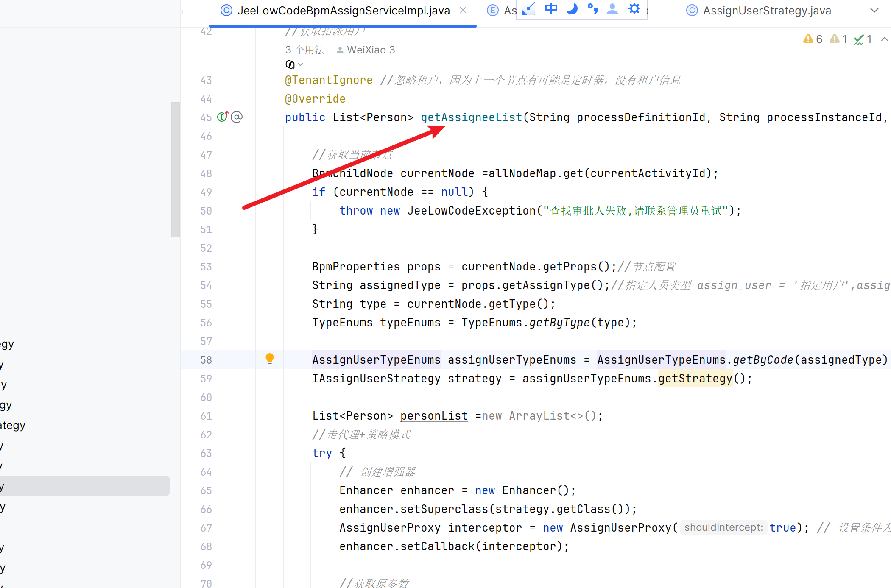Click setSuperclass on line 66
This screenshot has height=588, width=891.
(444, 509)
